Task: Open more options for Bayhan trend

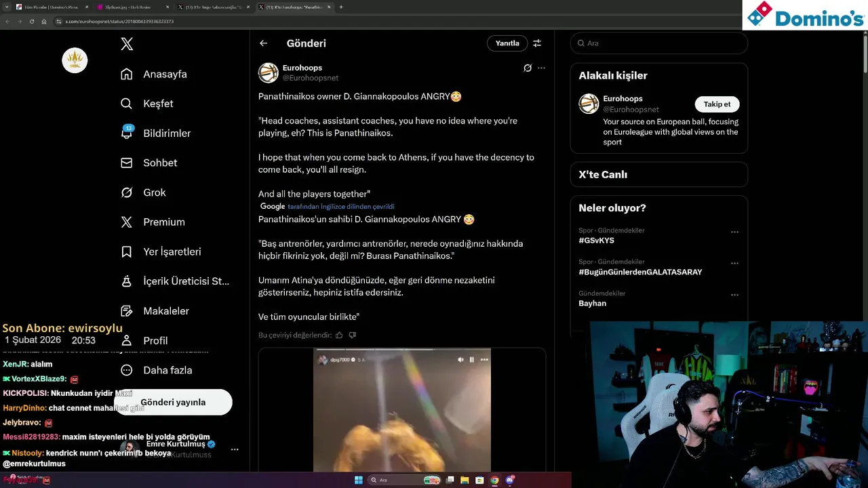Action: pyautogui.click(x=734, y=295)
